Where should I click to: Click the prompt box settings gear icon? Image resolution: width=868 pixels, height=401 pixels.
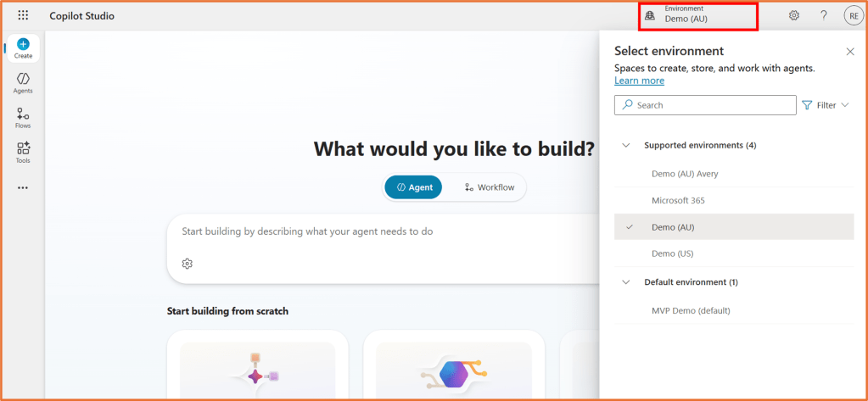click(x=188, y=264)
